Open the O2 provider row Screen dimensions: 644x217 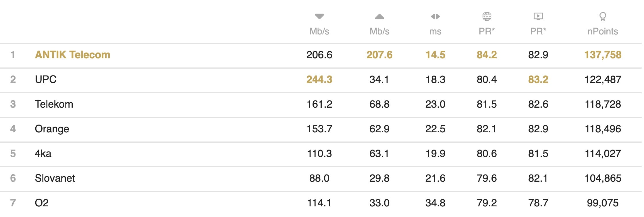(x=42, y=203)
